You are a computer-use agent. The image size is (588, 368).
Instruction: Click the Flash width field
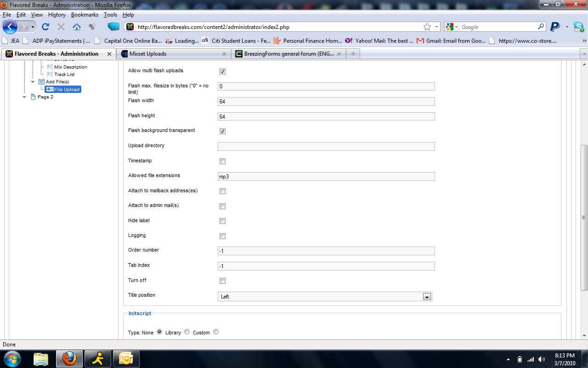(x=326, y=101)
